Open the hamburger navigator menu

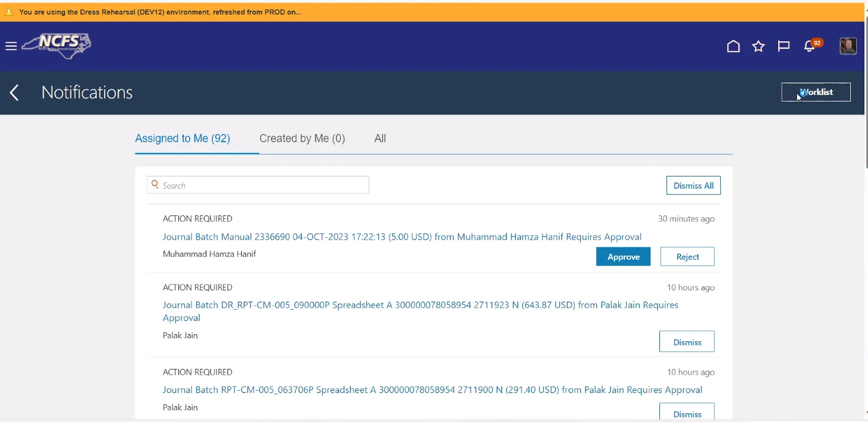tap(11, 46)
